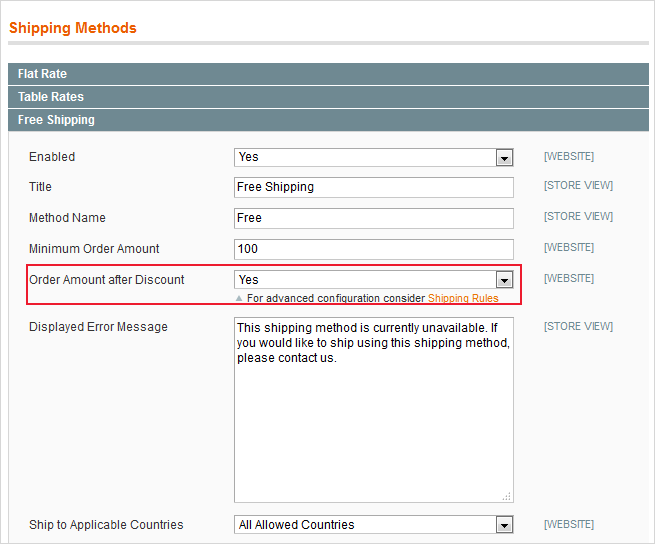The height and width of the screenshot is (544, 655).
Task: Collapse the Free Shipping section header
Action: 56,120
